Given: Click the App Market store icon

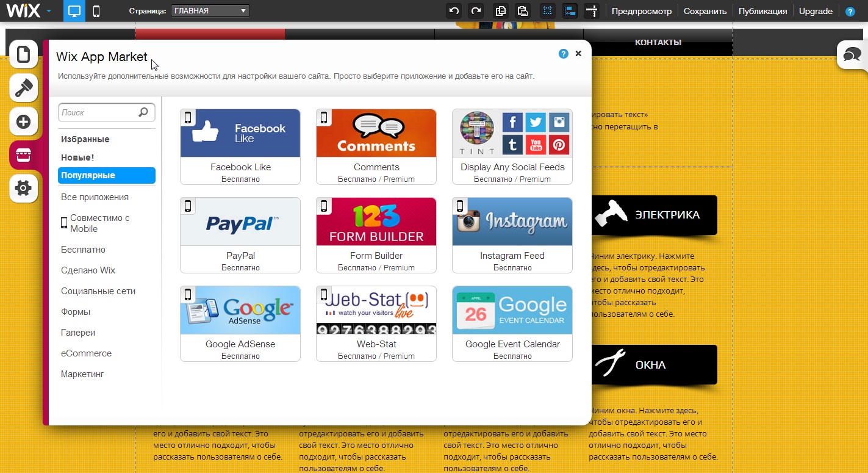Looking at the screenshot, I should pos(24,155).
